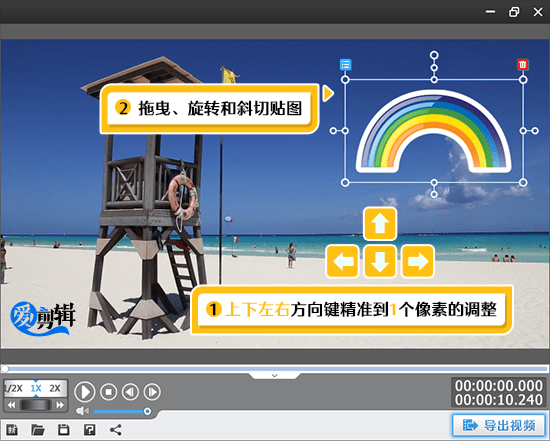Create a new project file
550x441 pixels.
coord(12,429)
